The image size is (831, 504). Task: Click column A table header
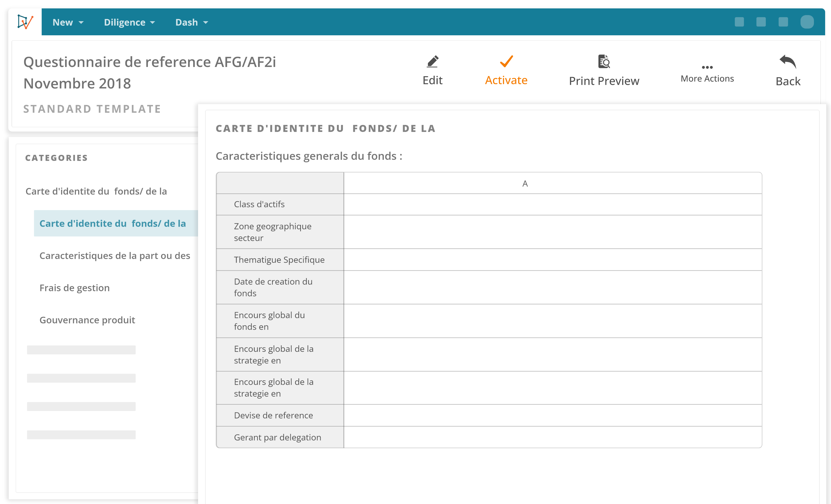pyautogui.click(x=525, y=183)
